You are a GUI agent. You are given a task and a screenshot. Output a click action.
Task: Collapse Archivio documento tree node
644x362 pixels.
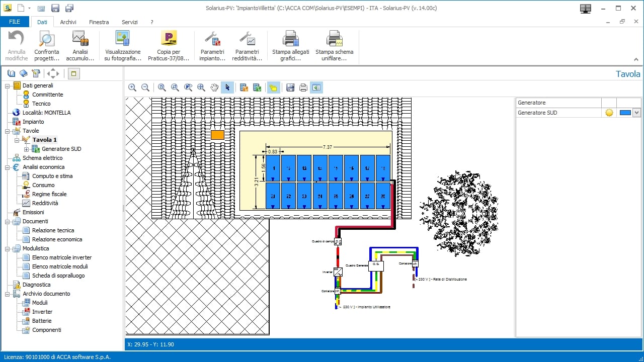8,294
